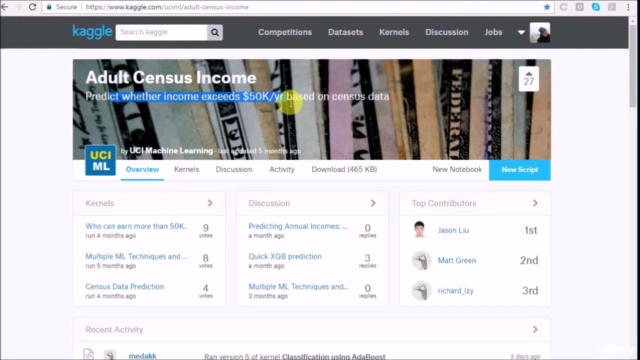
Task: Open the Chrome three-dot menu
Action: click(628, 7)
